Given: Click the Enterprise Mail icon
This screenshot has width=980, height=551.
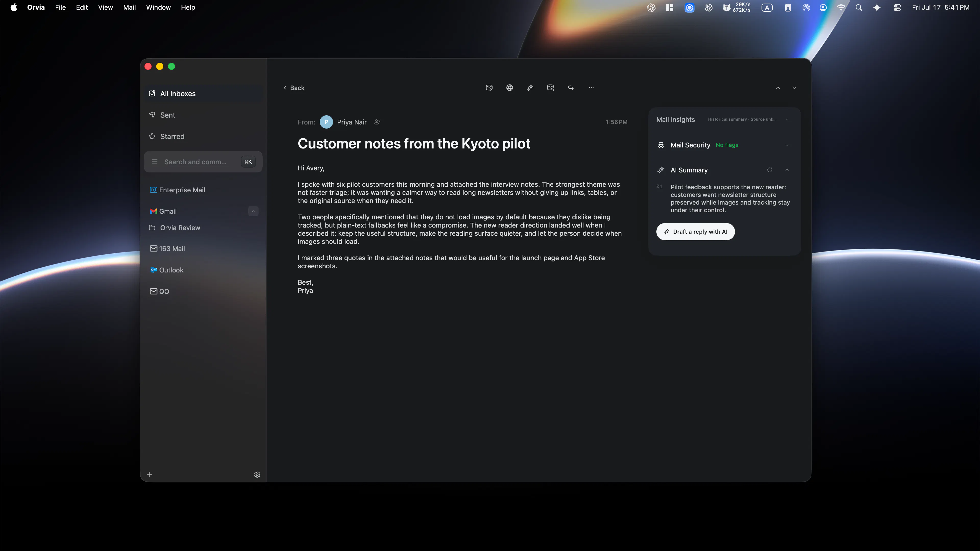Looking at the screenshot, I should (154, 190).
